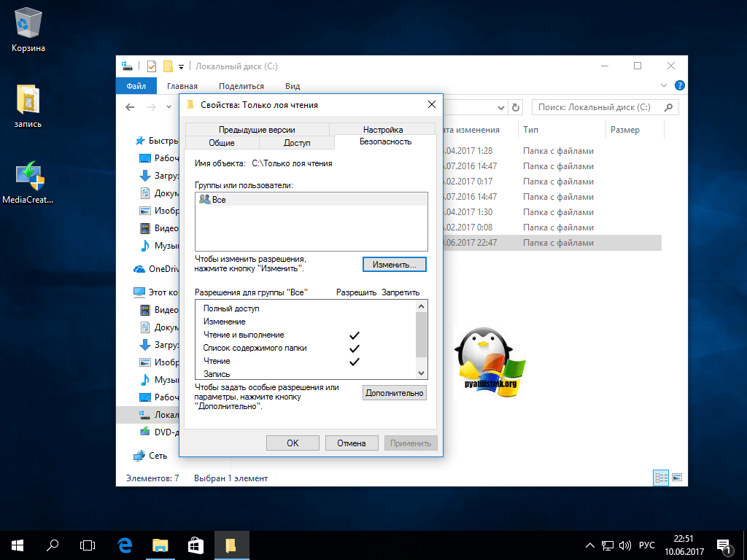
Task: Open Task View on the taskbar
Action: [x=88, y=545]
